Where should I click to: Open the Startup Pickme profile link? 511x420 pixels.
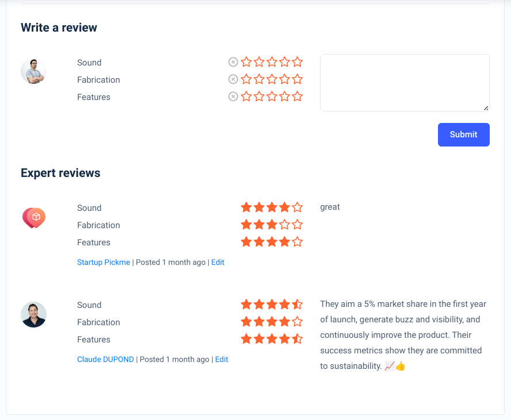(103, 263)
